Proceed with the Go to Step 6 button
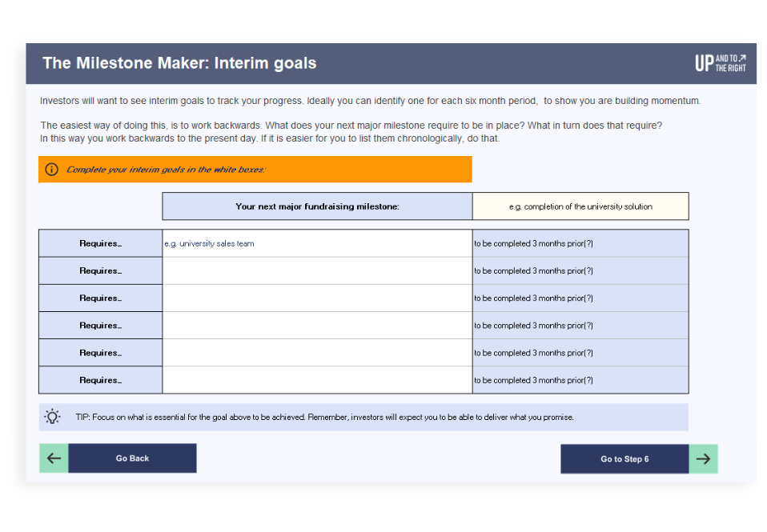767x532 pixels. (624, 458)
